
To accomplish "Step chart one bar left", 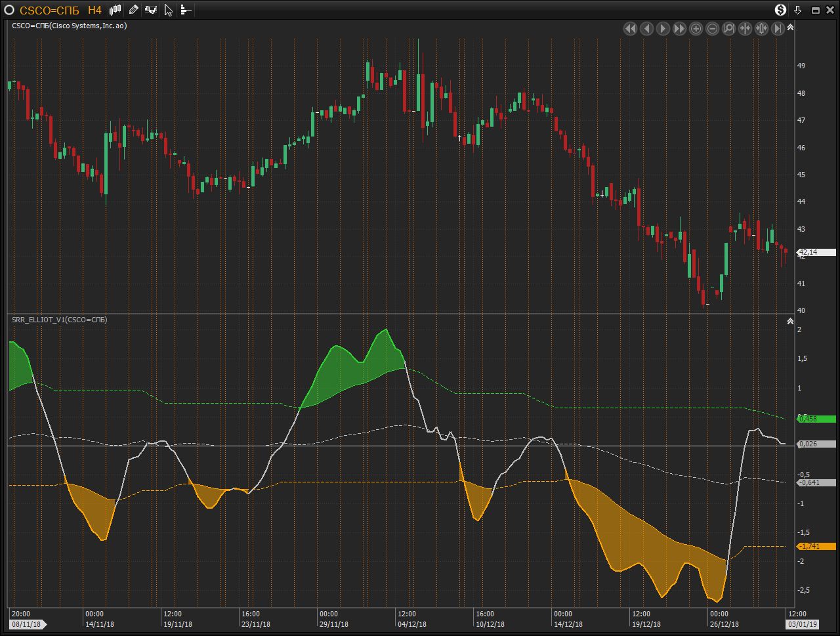I will (646, 29).
